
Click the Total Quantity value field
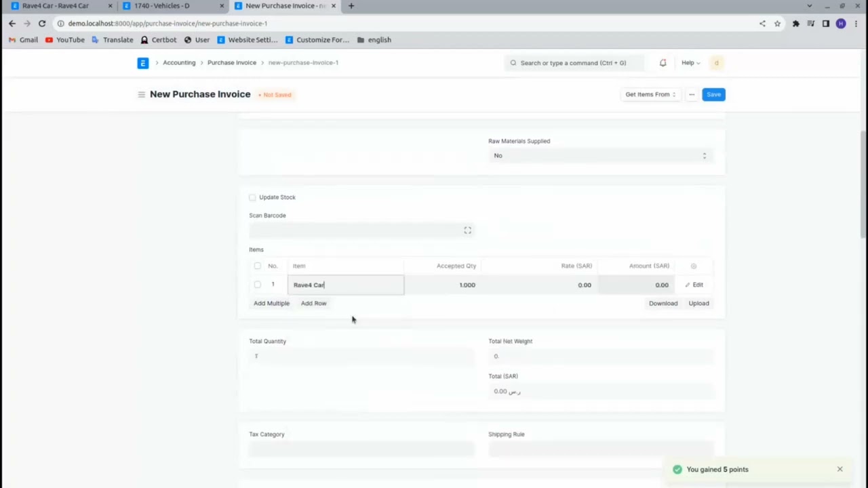[x=361, y=357]
